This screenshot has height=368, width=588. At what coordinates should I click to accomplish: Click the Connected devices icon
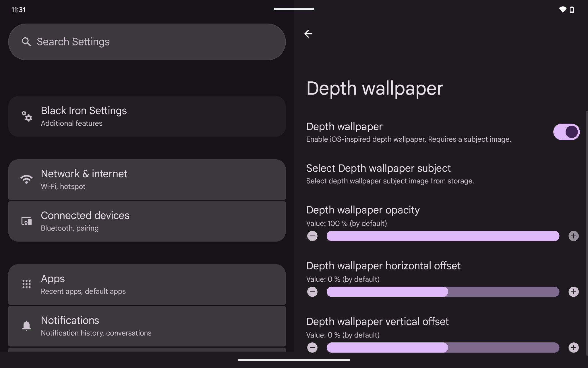coord(26,221)
